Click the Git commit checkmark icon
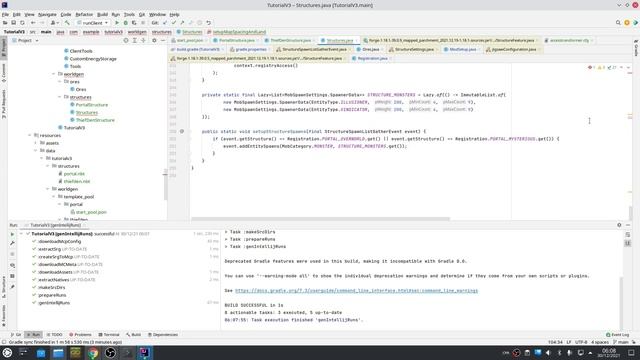The height and width of the screenshot is (360, 640). [x=174, y=23]
